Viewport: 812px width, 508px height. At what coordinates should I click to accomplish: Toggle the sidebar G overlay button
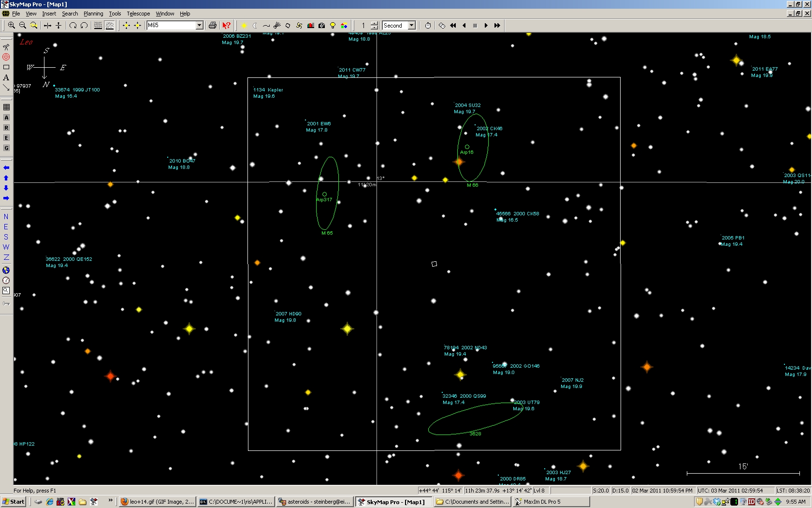click(6, 148)
